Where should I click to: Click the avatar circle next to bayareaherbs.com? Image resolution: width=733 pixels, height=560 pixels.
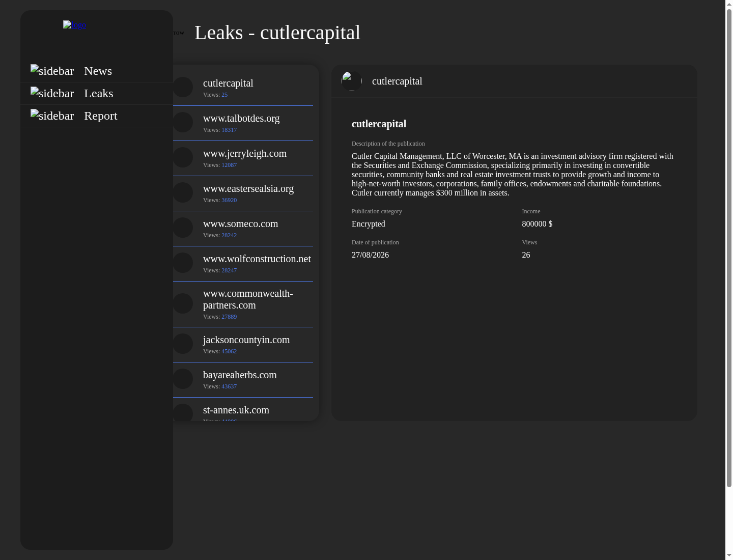click(183, 379)
